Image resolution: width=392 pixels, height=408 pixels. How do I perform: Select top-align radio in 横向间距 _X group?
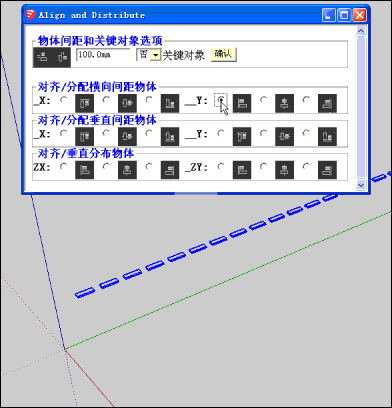[x=64, y=99]
